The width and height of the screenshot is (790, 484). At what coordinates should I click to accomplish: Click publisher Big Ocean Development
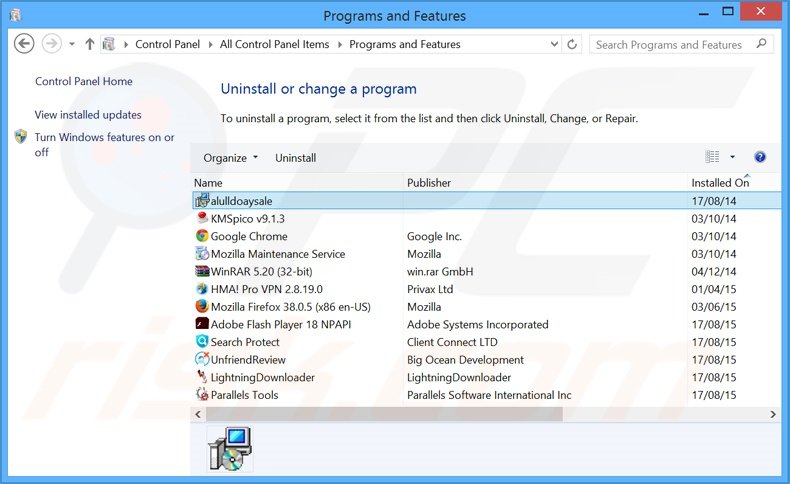coord(465,360)
